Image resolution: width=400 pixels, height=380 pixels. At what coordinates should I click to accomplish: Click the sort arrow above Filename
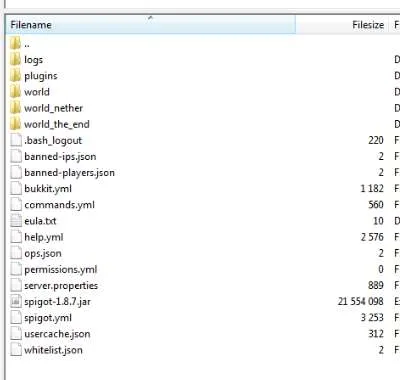pyautogui.click(x=150, y=18)
